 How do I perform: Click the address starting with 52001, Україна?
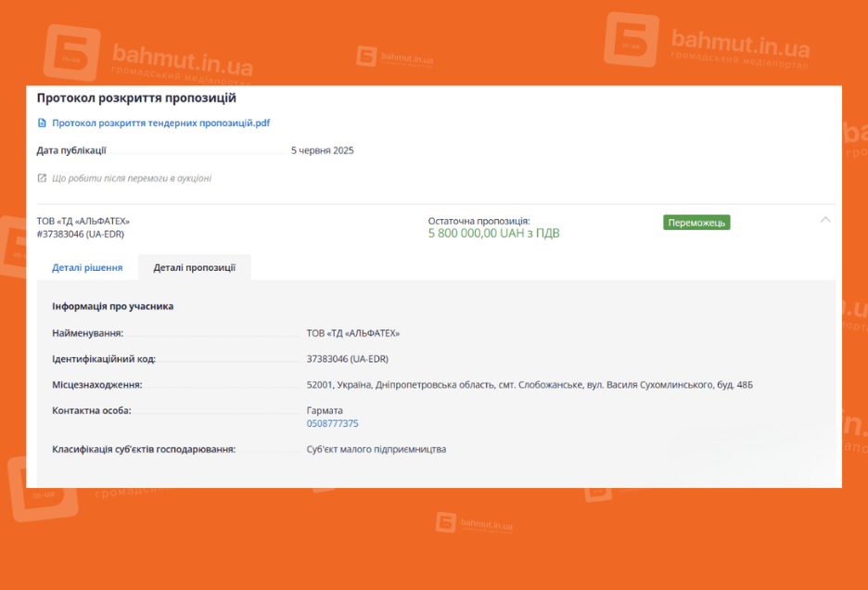(x=530, y=384)
